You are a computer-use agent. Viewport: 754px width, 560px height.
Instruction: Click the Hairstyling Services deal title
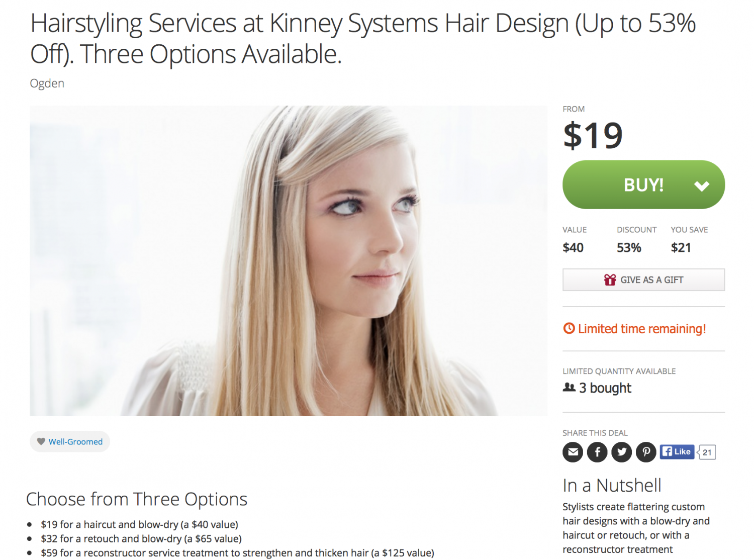coord(363,38)
